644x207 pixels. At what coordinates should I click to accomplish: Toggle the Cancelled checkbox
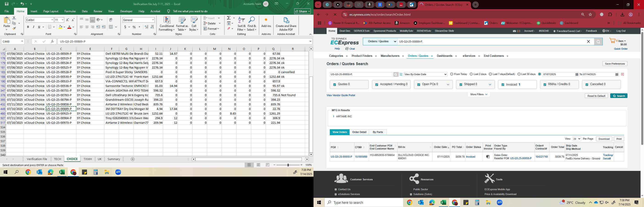tap(587, 85)
